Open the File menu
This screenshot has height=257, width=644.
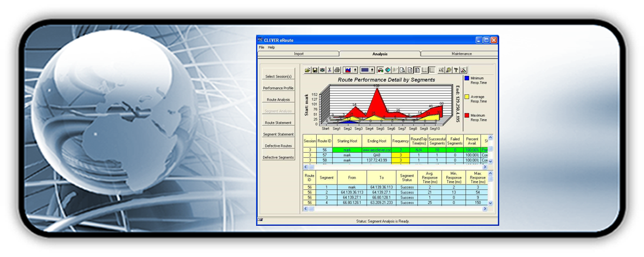pyautogui.click(x=261, y=47)
